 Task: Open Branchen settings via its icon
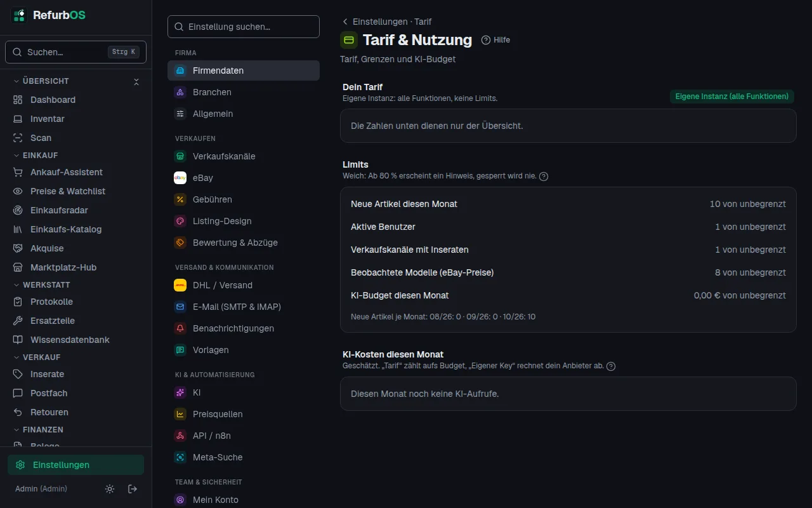pos(180,92)
